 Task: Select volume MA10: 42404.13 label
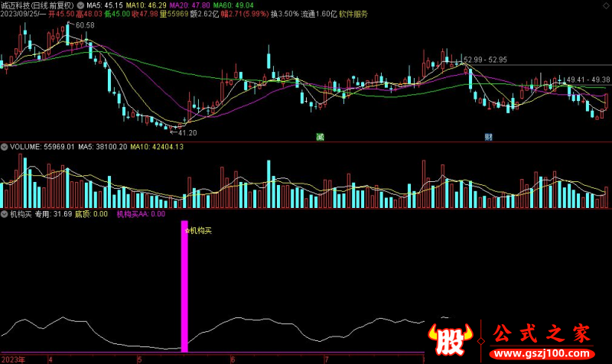coord(157,147)
